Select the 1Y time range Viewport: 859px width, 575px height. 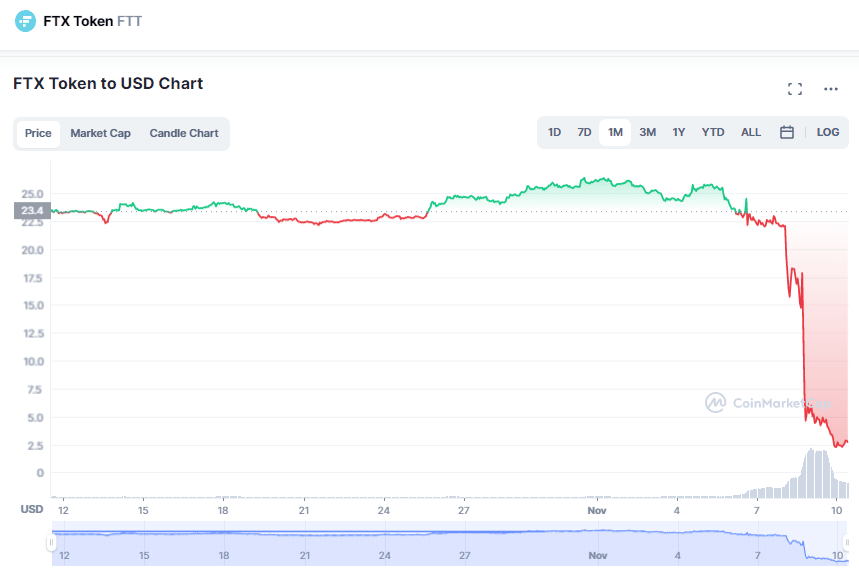(679, 133)
